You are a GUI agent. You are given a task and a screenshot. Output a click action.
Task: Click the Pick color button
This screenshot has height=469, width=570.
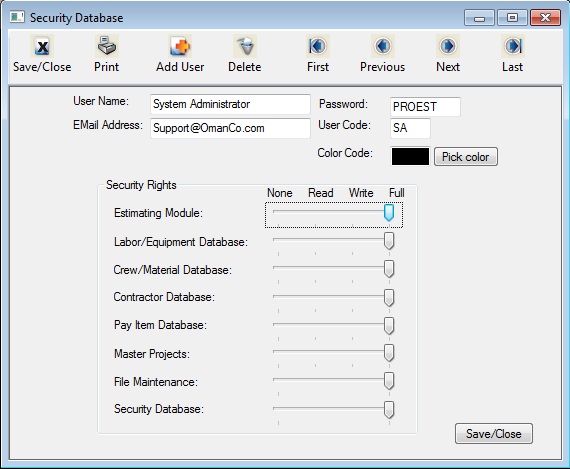[x=466, y=157]
